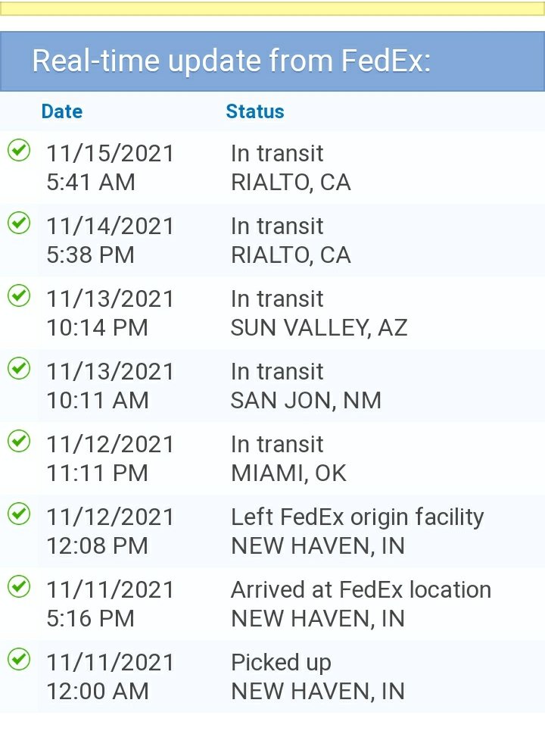The image size is (545, 756).
Task: Select Arrived at FedEx location status text
Action: (x=361, y=589)
